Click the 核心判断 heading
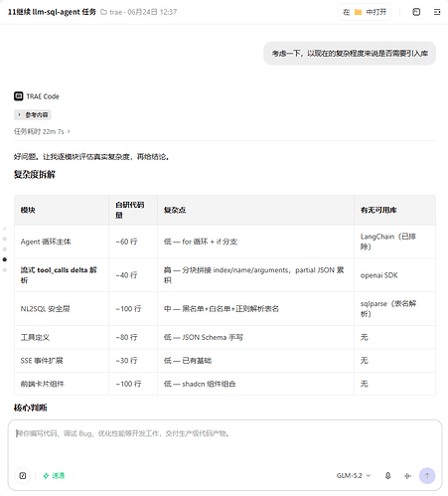 (x=31, y=408)
